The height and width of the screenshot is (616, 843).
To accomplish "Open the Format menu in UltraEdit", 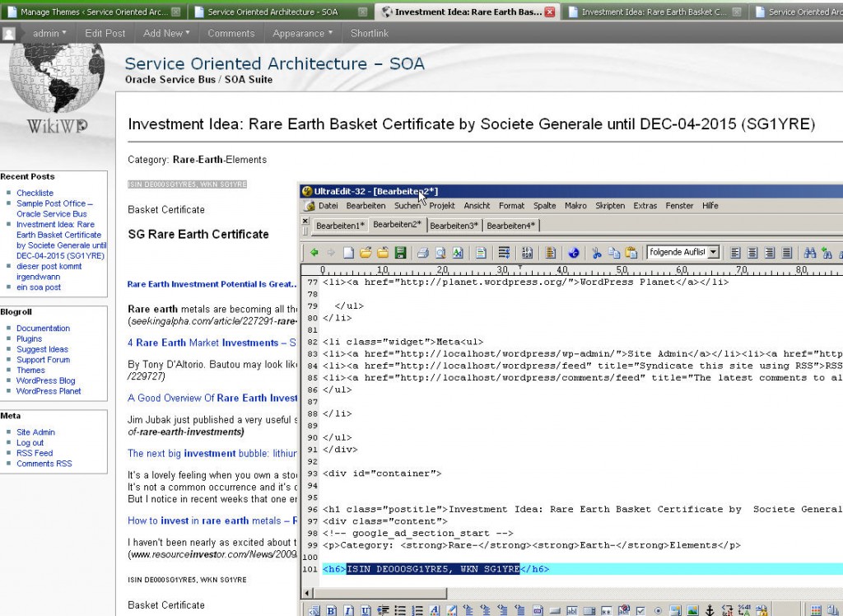I will coord(511,206).
